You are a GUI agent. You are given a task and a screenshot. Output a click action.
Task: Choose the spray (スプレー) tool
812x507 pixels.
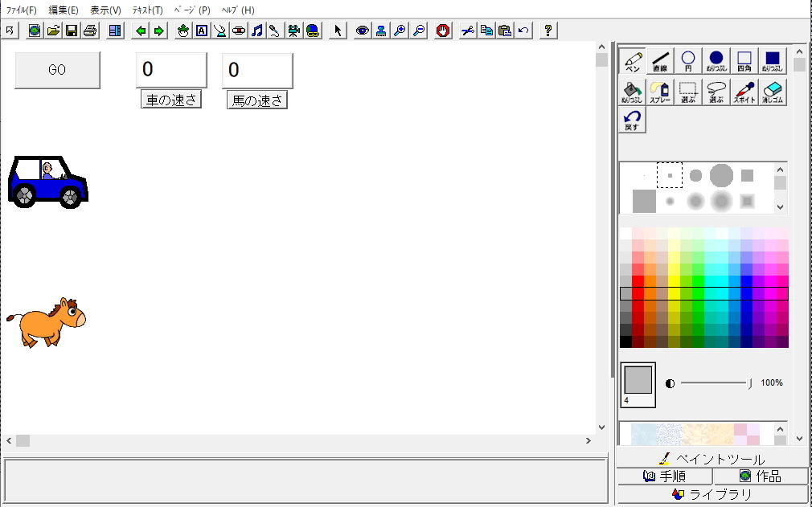pyautogui.click(x=660, y=92)
